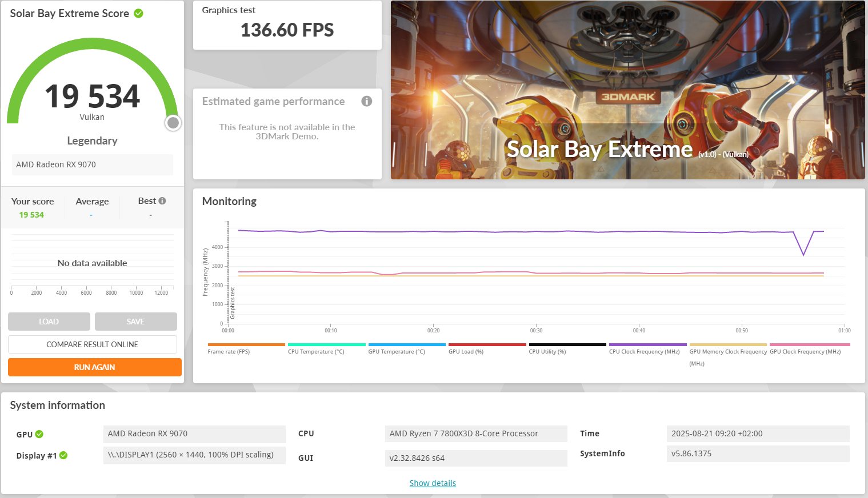Select the GUI version v2.32.8426 s64
This screenshot has width=868, height=498.
pyautogui.click(x=476, y=458)
